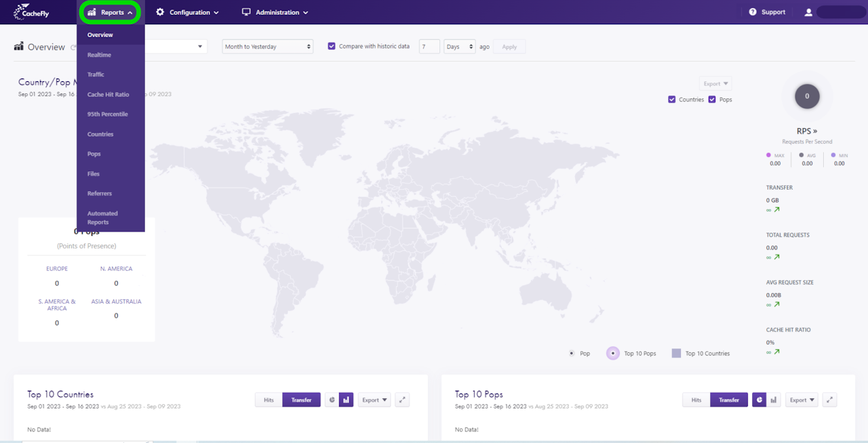Switch Top 10 Countries to pie chart
The image size is (868, 443).
pyautogui.click(x=332, y=400)
